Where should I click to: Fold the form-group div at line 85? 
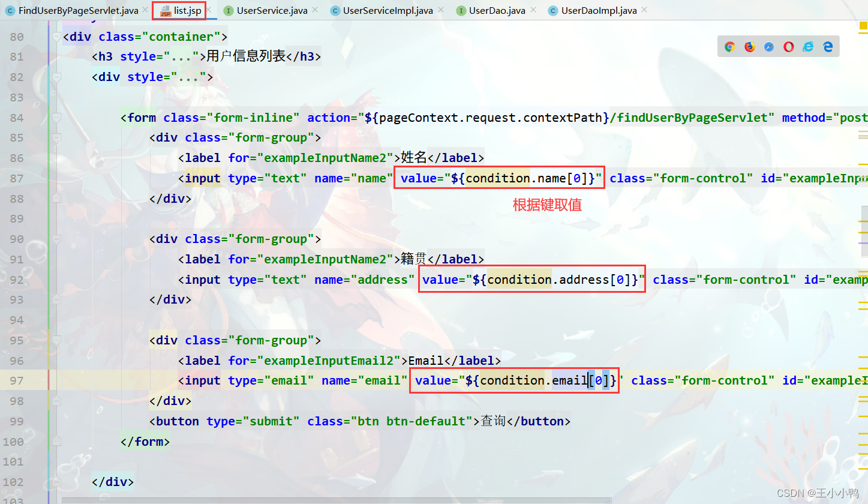pos(57,137)
